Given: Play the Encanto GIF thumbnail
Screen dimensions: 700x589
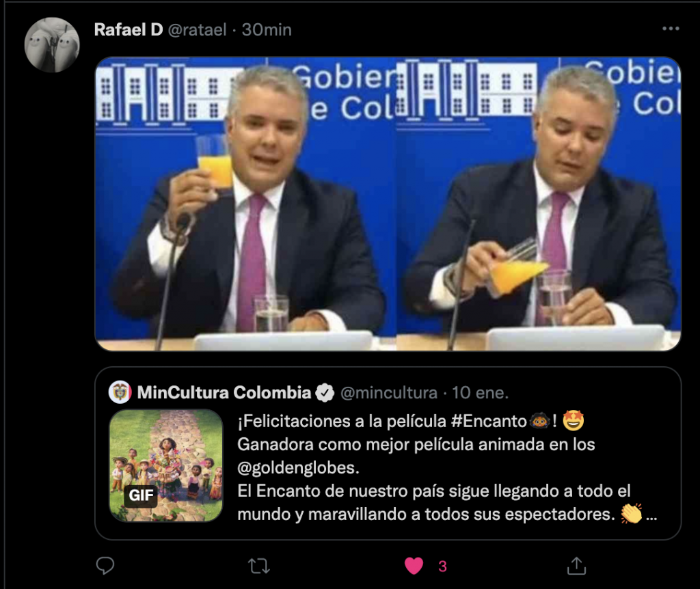Looking at the screenshot, I should coord(166,465).
